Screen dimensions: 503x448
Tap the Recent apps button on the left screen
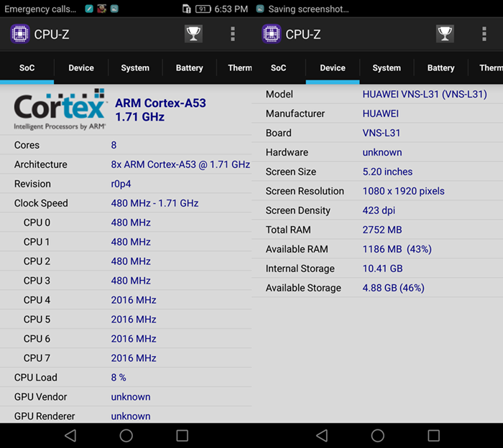(183, 436)
